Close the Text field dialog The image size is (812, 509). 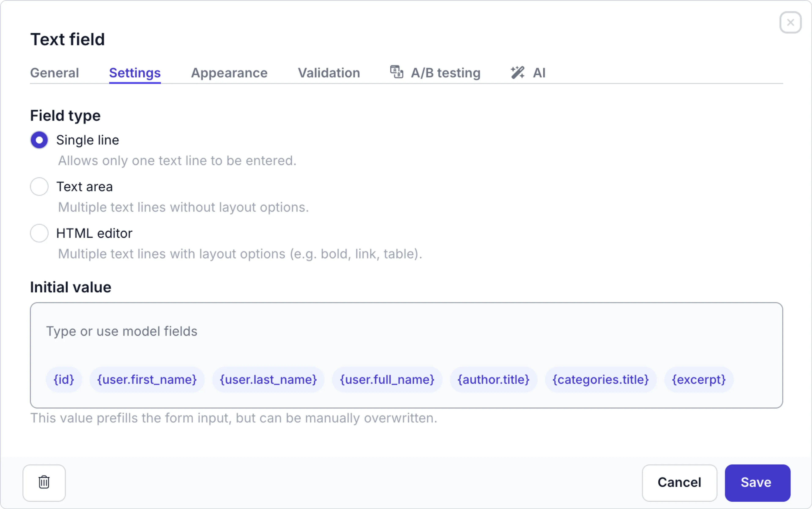(x=790, y=22)
